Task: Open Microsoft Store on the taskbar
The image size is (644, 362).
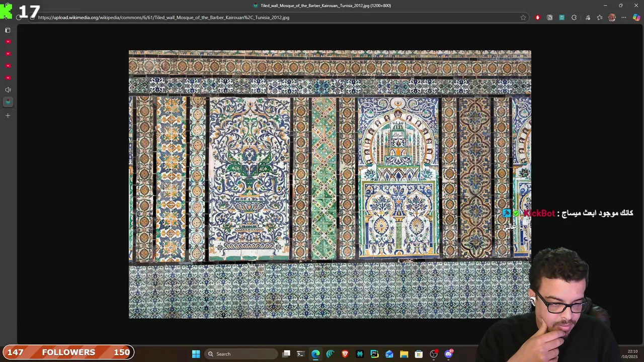Action: point(419,354)
